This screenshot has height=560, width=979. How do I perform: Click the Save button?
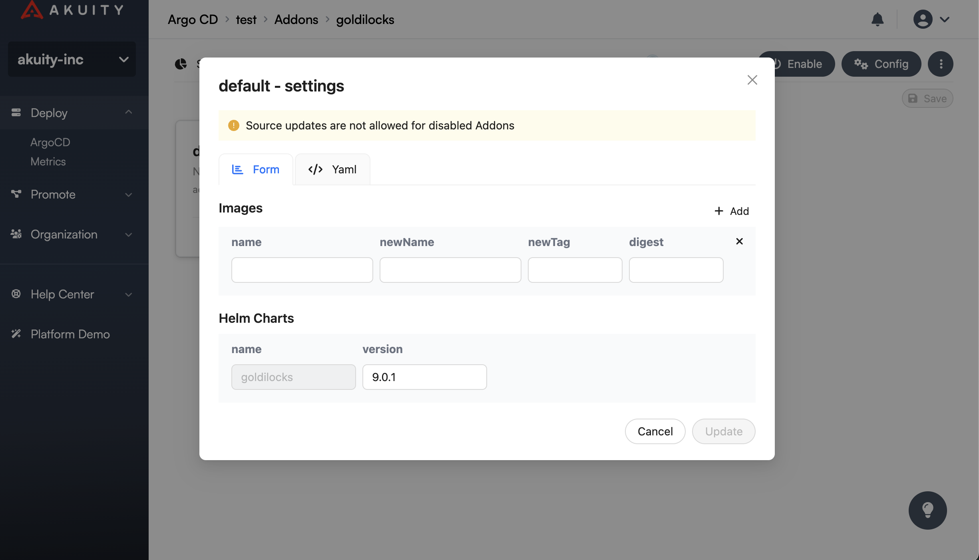point(927,98)
